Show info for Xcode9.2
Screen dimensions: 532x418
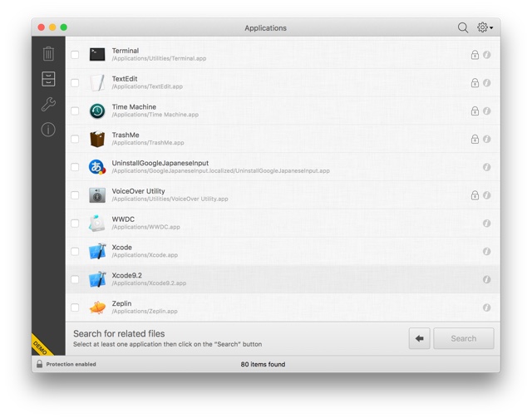pyautogui.click(x=486, y=279)
